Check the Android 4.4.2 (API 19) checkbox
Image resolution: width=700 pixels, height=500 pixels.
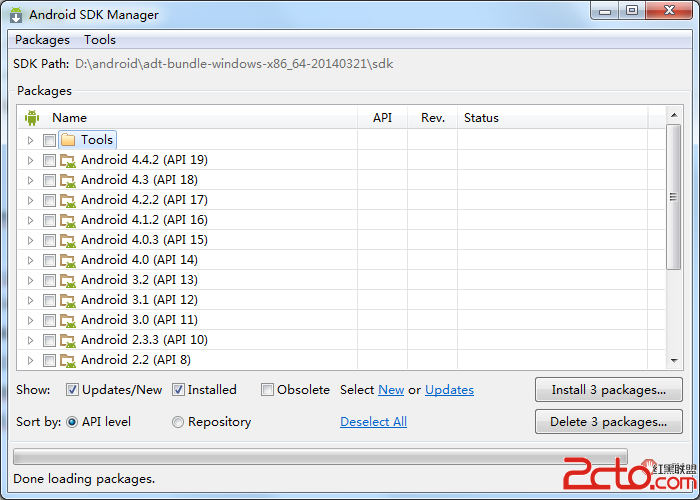coord(49,160)
